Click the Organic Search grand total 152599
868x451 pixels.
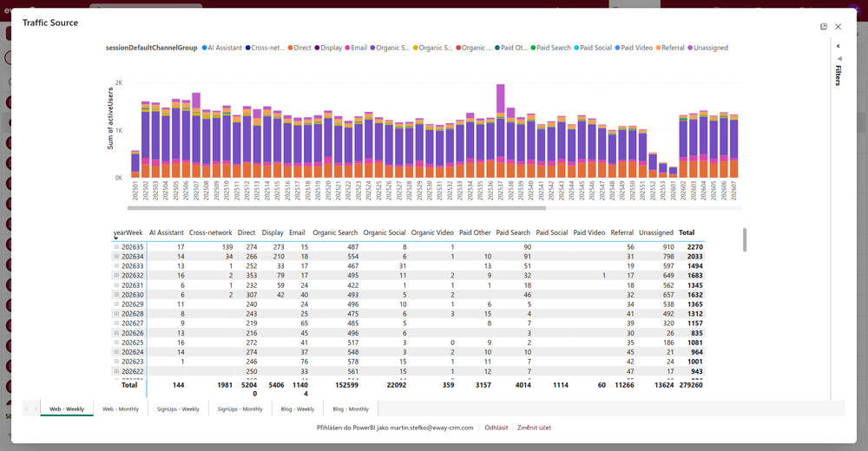pyautogui.click(x=346, y=384)
